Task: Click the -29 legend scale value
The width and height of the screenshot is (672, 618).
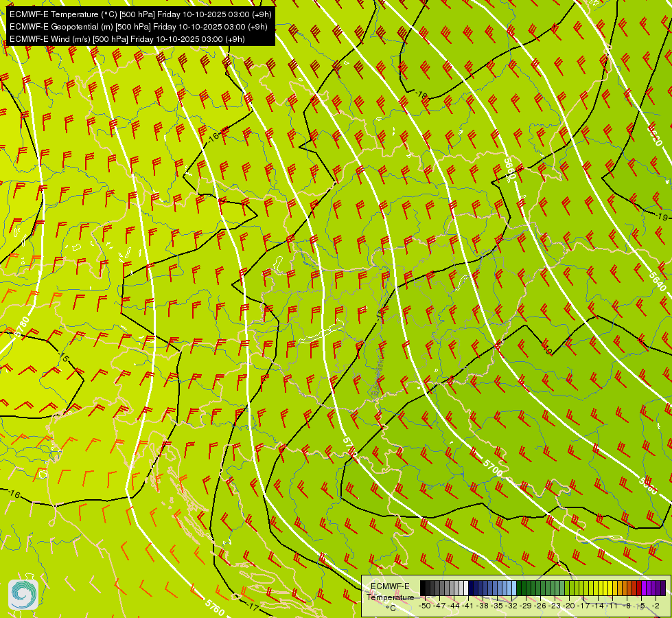Action: coord(526,606)
